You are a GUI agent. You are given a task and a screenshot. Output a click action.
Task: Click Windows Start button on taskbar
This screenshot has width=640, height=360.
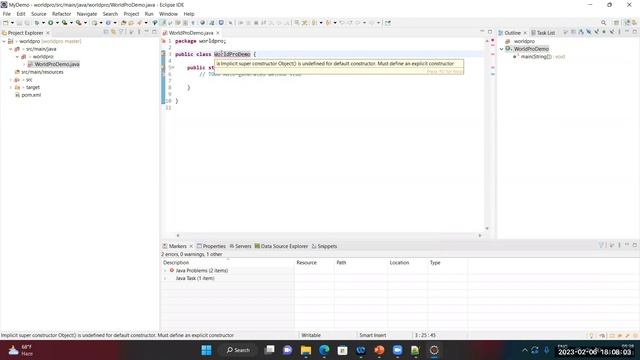tap(207, 350)
